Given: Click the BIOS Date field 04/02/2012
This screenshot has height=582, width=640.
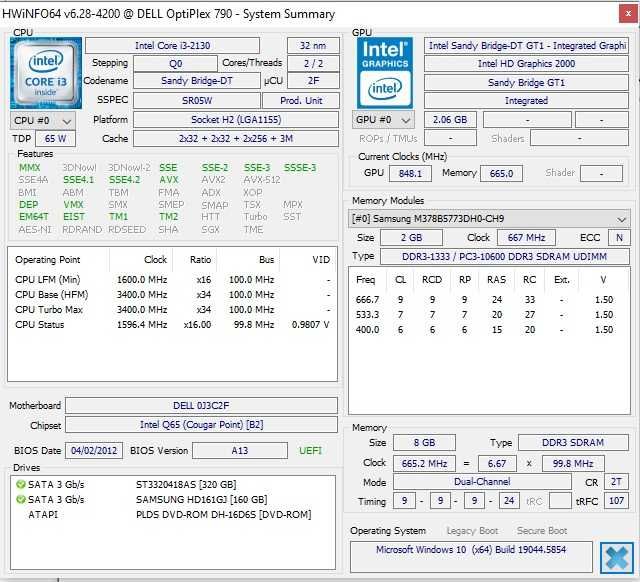Looking at the screenshot, I should click(x=94, y=451).
